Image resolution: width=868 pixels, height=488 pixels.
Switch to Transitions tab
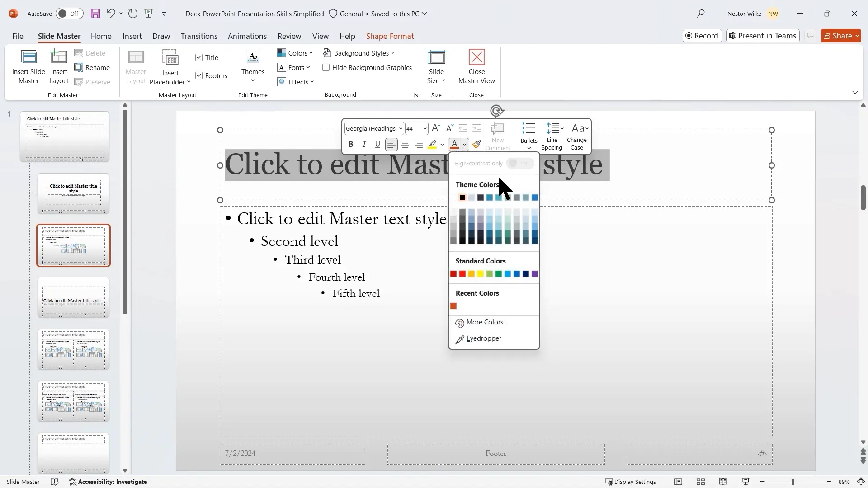point(199,36)
